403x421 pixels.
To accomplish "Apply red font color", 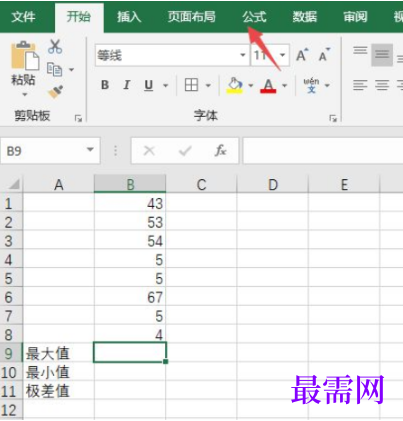I will pyautogui.click(x=268, y=86).
